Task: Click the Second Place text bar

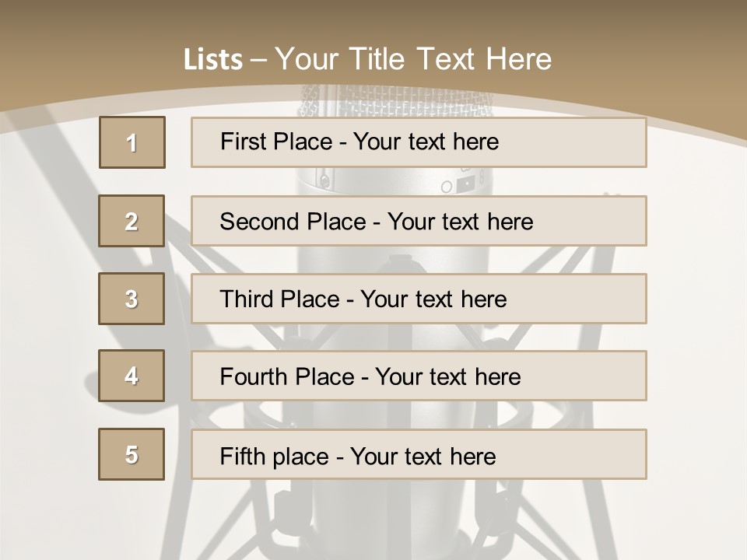Action: click(x=419, y=221)
